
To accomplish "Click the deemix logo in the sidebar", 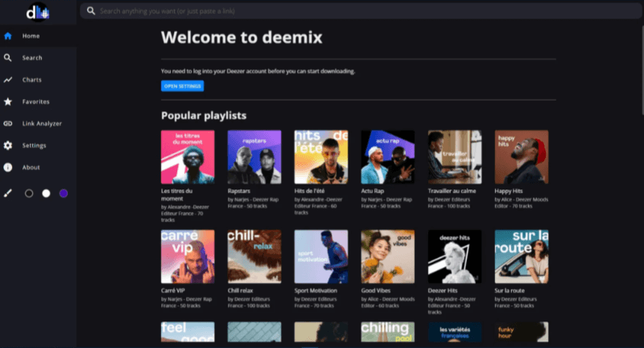I will tap(38, 12).
